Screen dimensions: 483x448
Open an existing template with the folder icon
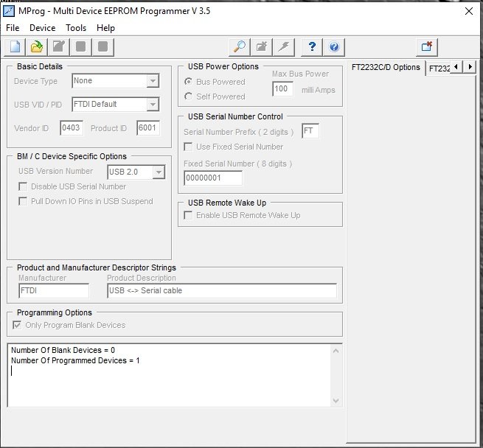click(x=37, y=47)
